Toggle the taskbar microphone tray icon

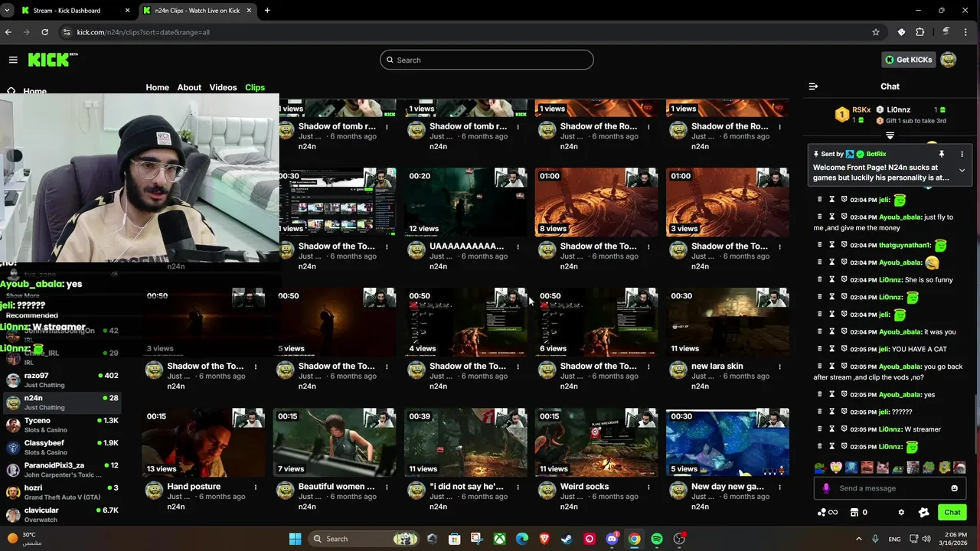point(875,539)
